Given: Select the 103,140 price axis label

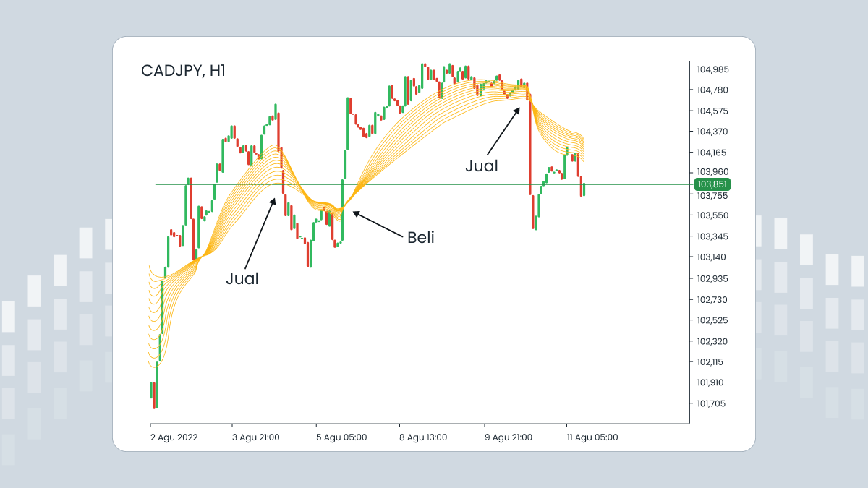Looking at the screenshot, I should pyautogui.click(x=712, y=257).
